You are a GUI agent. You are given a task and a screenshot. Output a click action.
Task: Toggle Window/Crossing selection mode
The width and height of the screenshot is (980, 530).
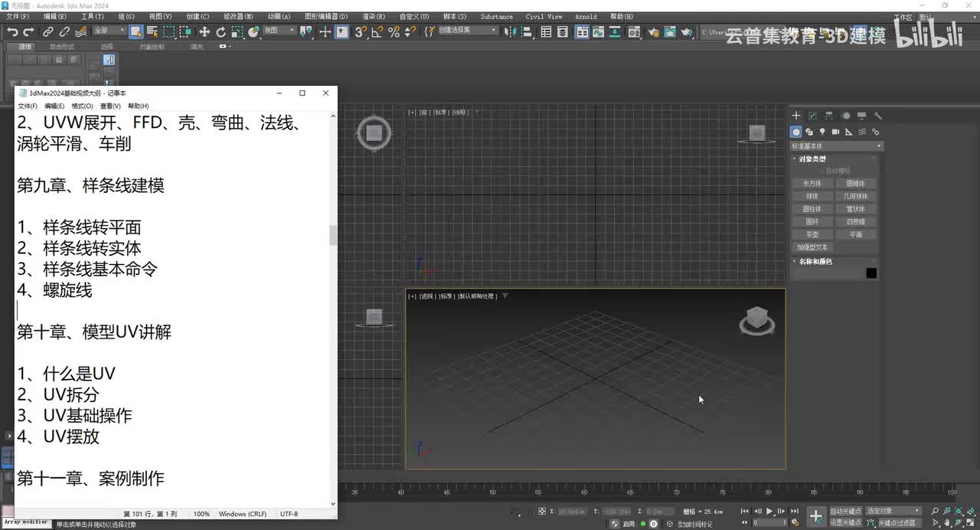point(185,31)
